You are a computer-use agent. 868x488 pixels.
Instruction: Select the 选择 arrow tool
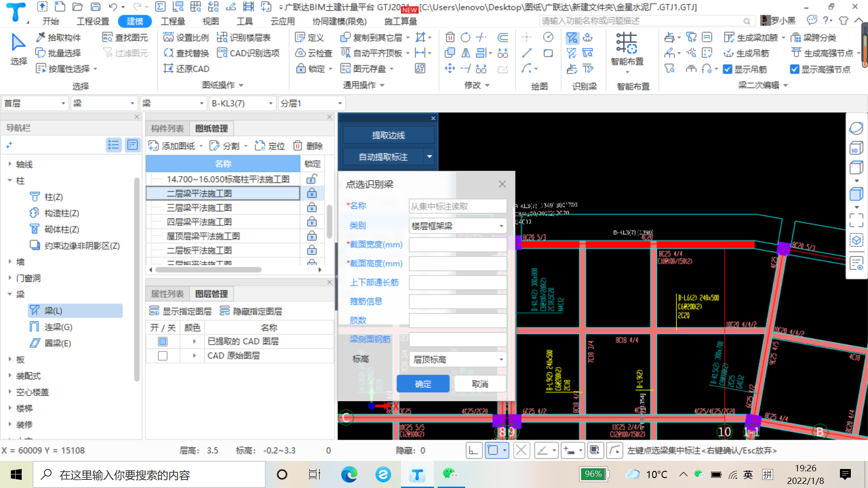(x=19, y=50)
